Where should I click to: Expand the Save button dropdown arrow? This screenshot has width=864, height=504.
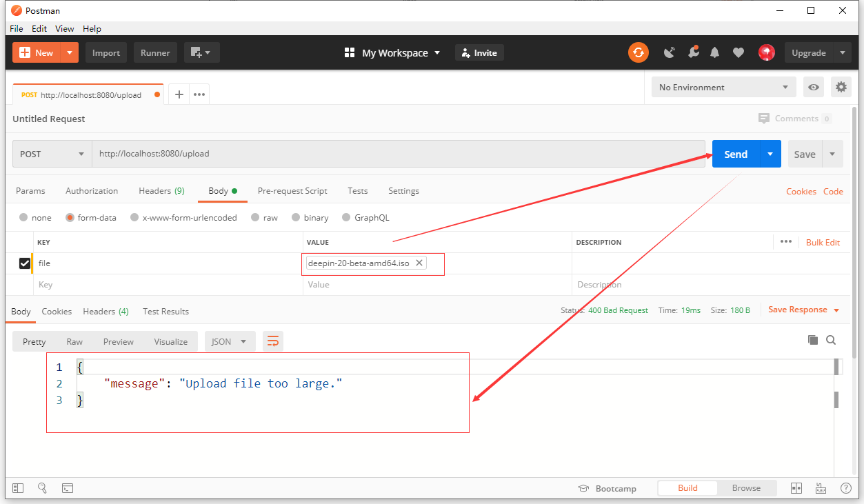[x=832, y=154]
